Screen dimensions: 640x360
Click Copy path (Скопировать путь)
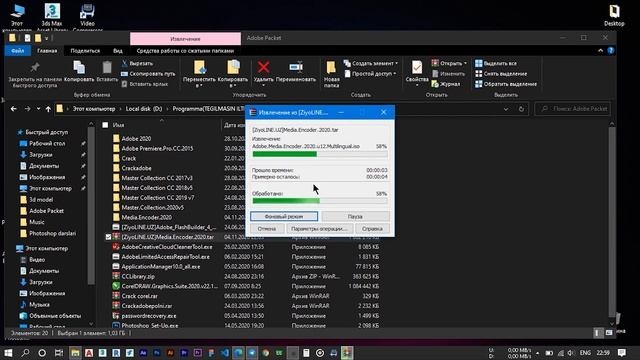click(x=148, y=74)
